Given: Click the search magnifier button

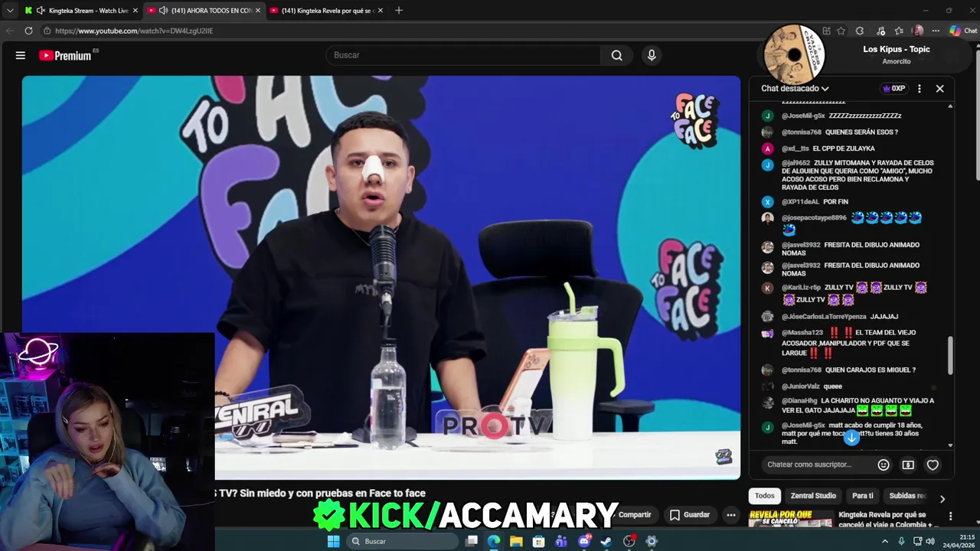Looking at the screenshot, I should click(x=616, y=55).
